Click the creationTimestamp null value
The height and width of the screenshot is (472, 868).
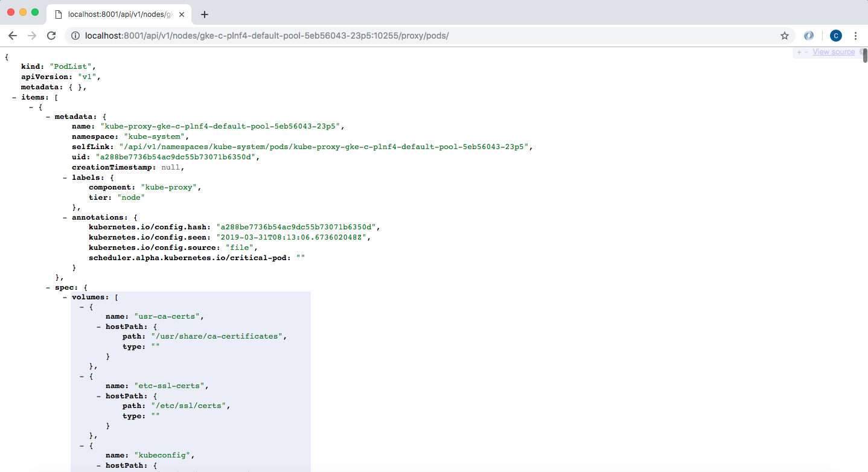click(170, 167)
